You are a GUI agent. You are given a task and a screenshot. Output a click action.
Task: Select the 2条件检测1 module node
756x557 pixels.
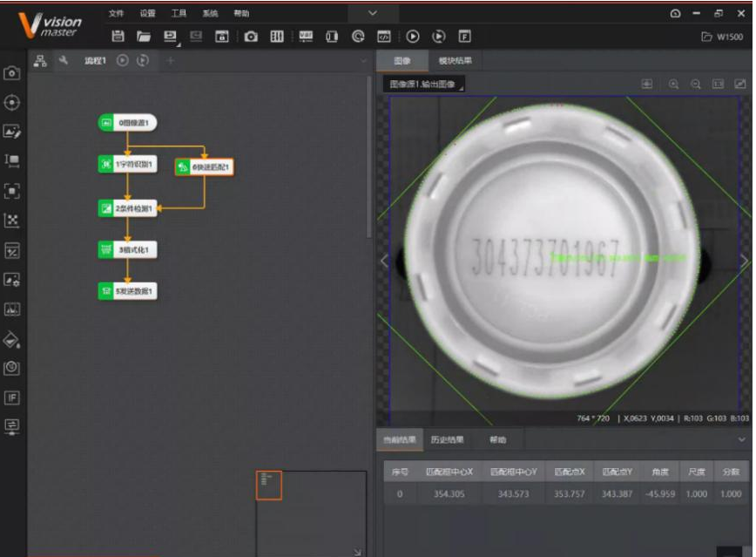click(128, 208)
